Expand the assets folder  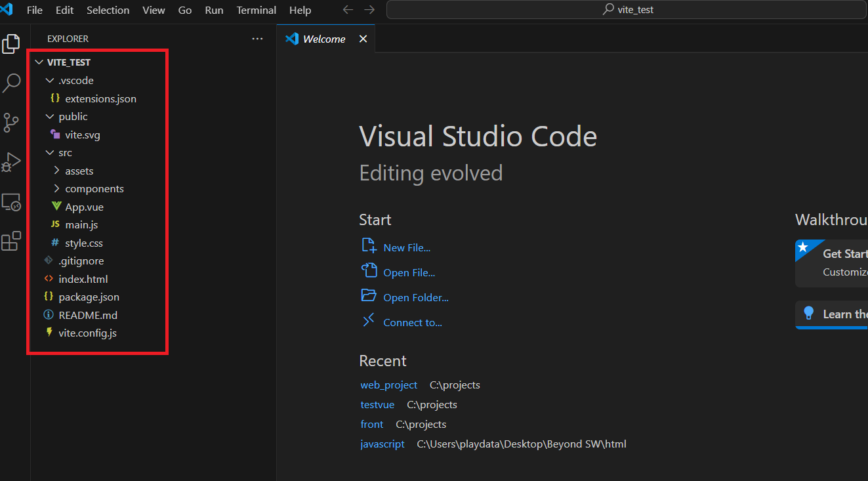point(56,171)
